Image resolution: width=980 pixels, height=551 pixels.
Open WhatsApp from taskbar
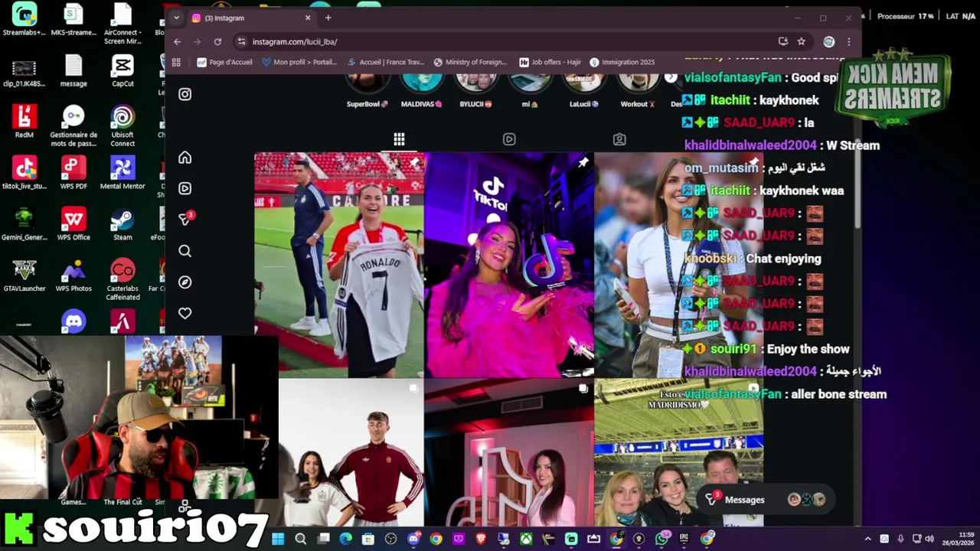(x=661, y=539)
